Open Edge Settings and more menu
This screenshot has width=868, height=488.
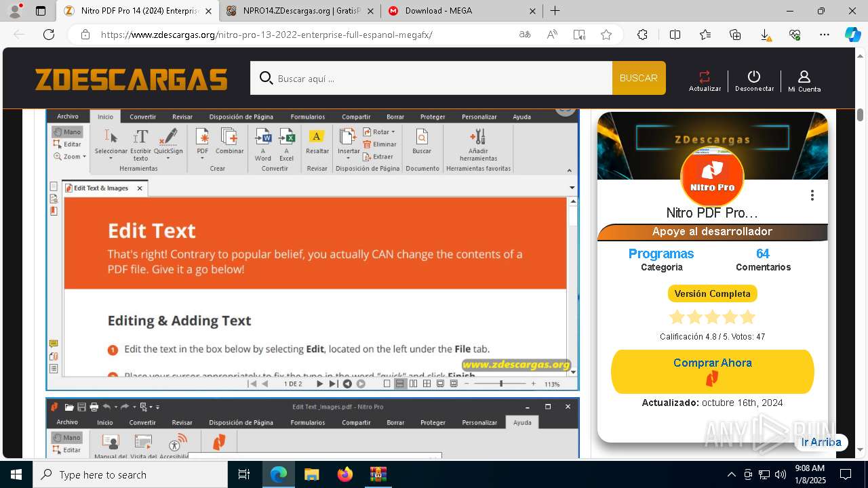(825, 35)
